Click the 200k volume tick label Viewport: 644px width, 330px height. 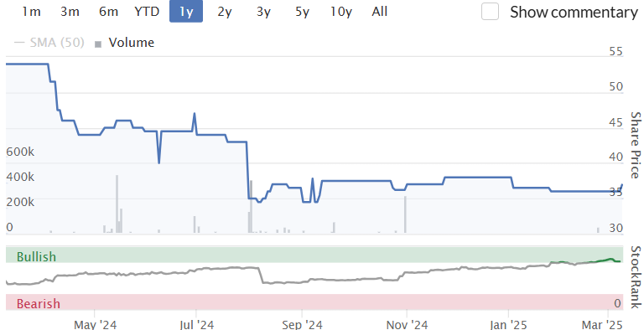[20, 202]
